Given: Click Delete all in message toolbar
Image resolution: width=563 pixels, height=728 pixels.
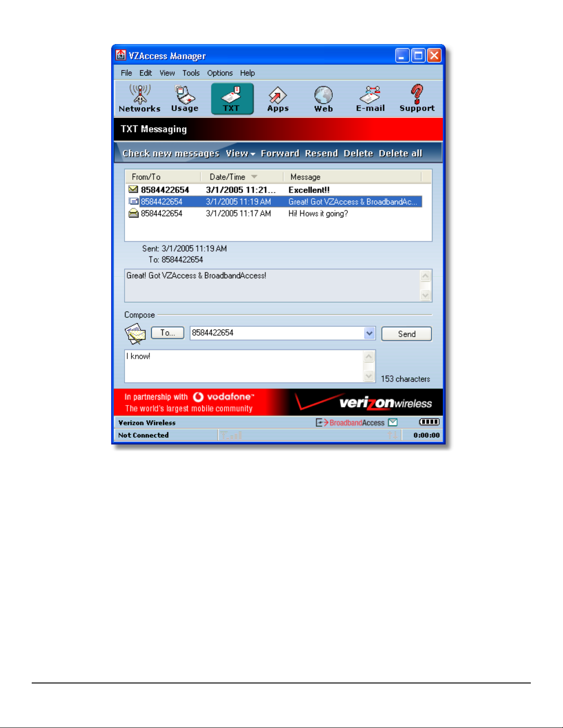Looking at the screenshot, I should (x=400, y=153).
